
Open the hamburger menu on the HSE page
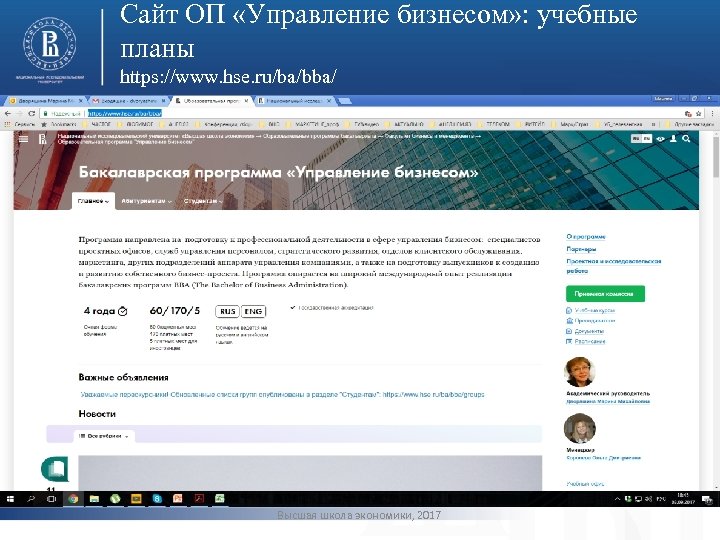(23, 139)
